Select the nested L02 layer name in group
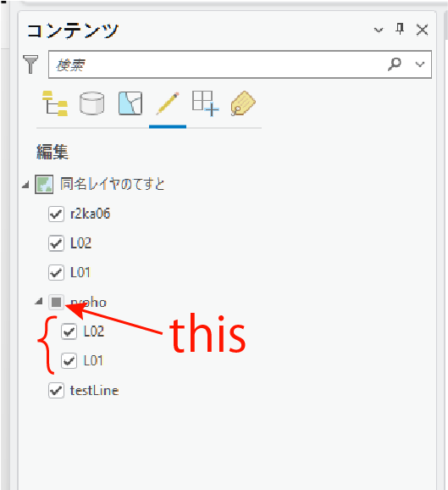Screen dimensions: 448x490 coord(94,331)
